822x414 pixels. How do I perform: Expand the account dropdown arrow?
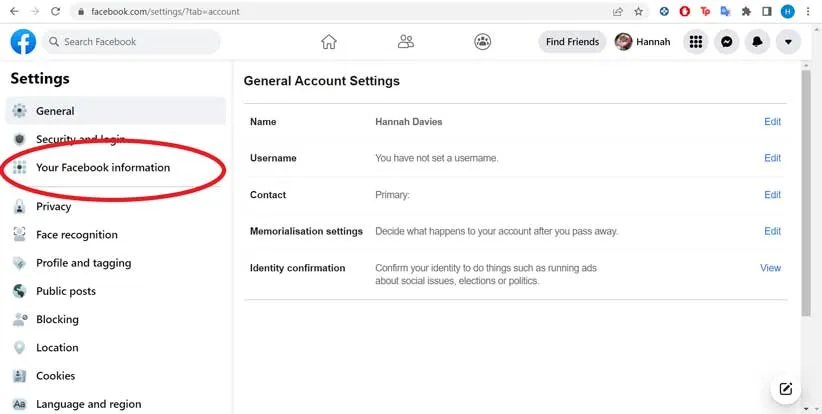click(789, 42)
